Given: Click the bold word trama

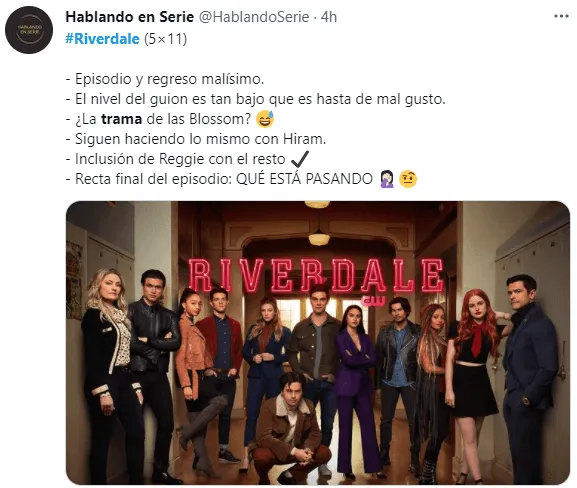Looking at the screenshot, I should pyautogui.click(x=121, y=119).
